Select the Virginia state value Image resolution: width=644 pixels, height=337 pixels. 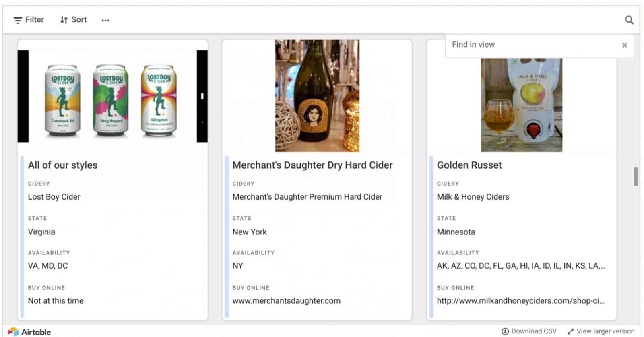[x=41, y=232]
